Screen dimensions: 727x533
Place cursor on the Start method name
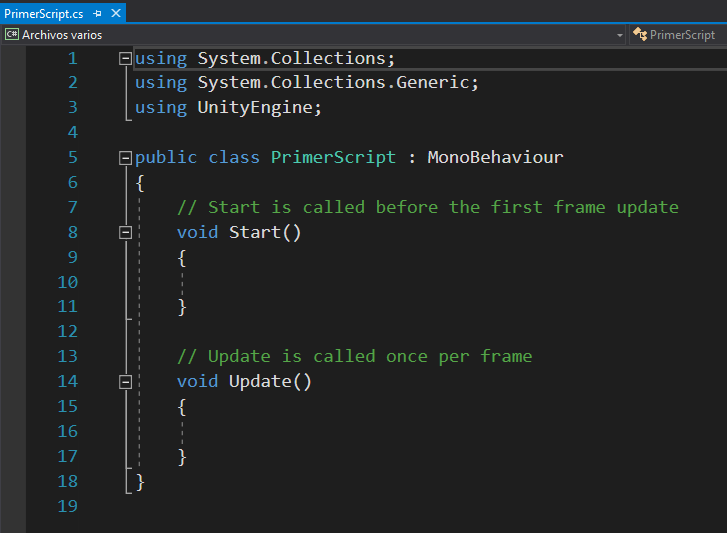(x=255, y=232)
